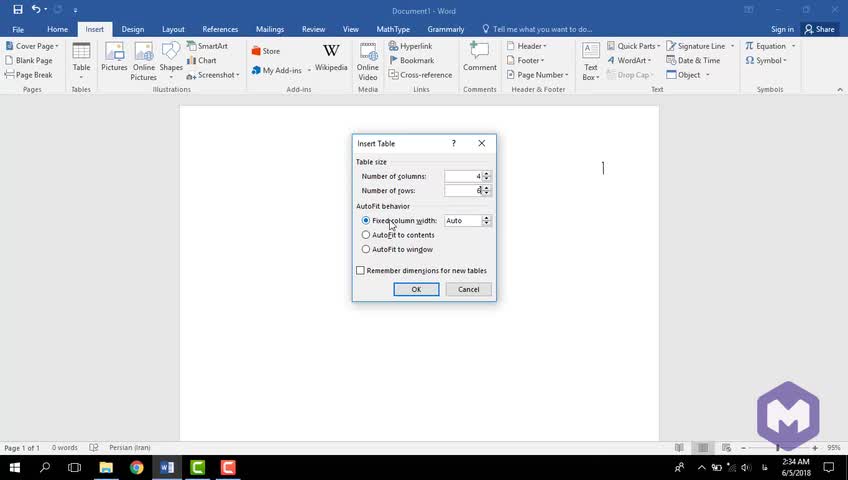Open Windows Start menu

tap(15, 467)
